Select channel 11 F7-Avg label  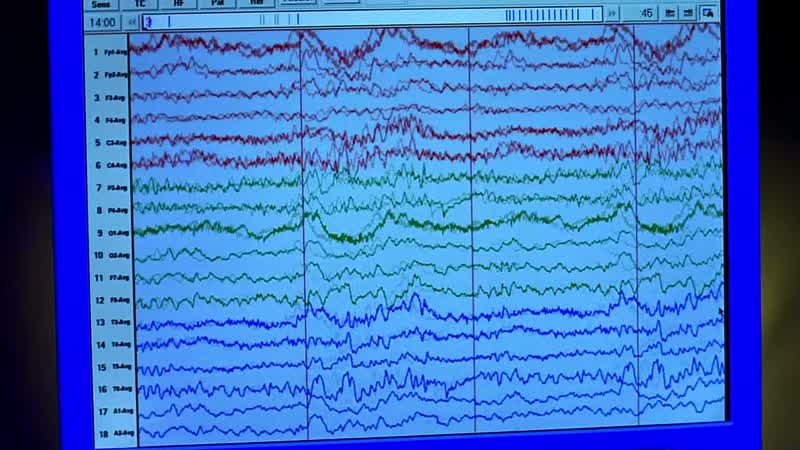[112, 278]
